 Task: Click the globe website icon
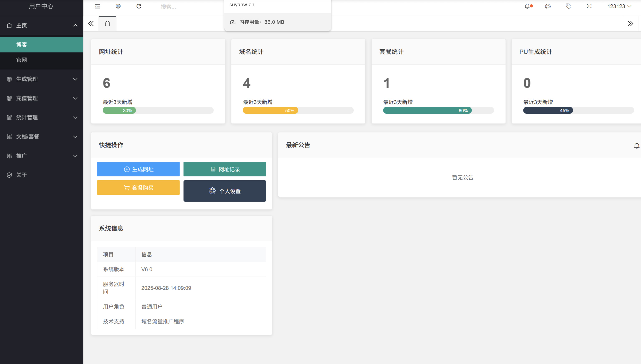coord(118,6)
